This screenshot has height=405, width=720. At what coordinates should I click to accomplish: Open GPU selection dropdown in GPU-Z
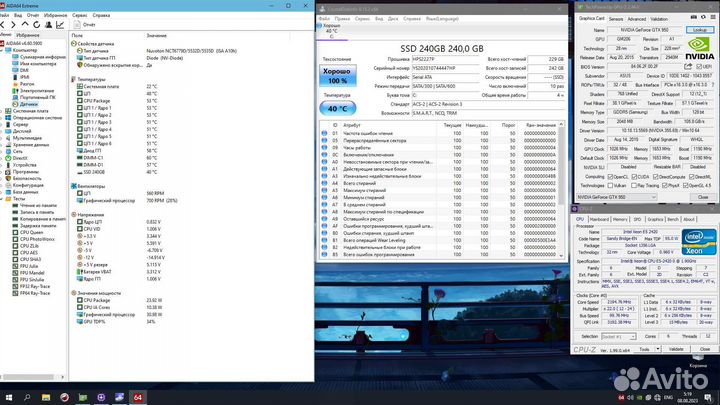click(617, 197)
